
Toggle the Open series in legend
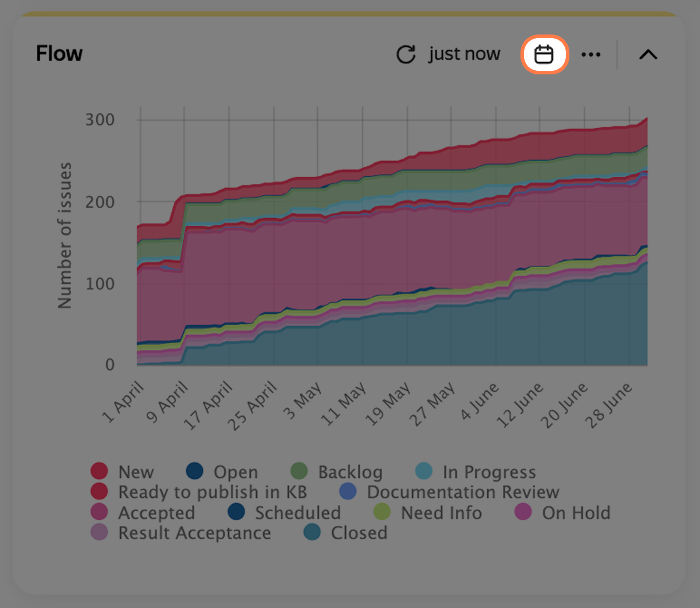point(222,471)
